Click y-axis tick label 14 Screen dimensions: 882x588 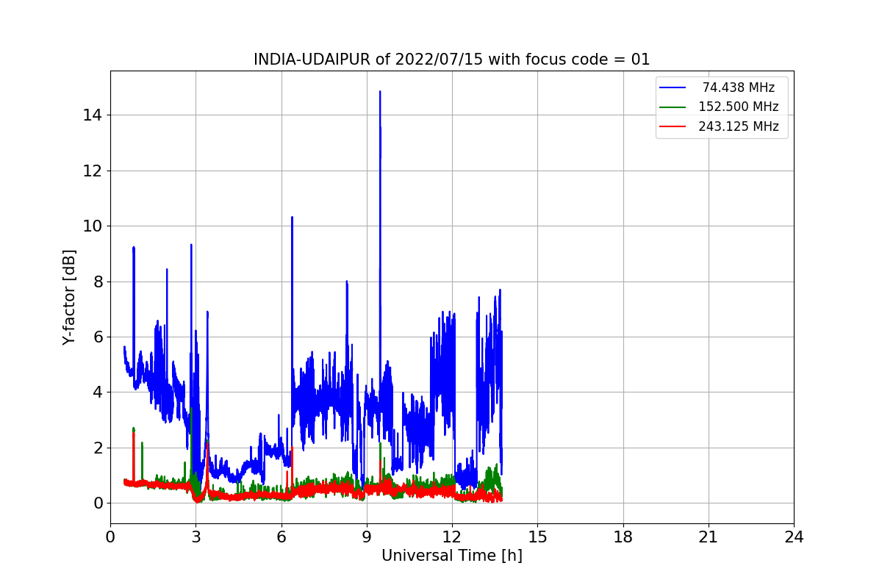click(93, 115)
